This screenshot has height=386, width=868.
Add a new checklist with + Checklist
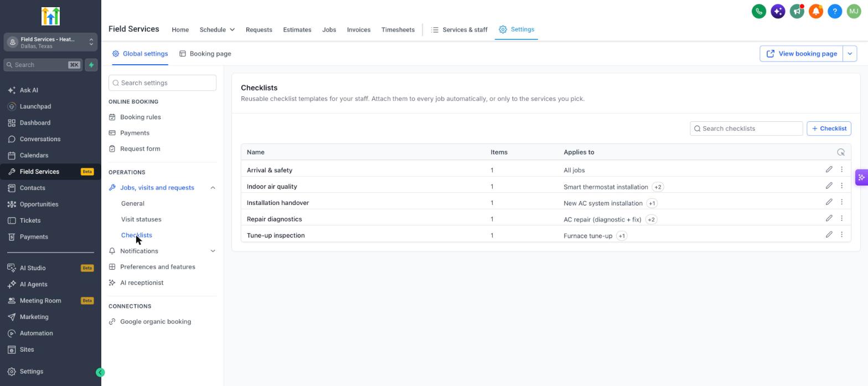click(829, 128)
